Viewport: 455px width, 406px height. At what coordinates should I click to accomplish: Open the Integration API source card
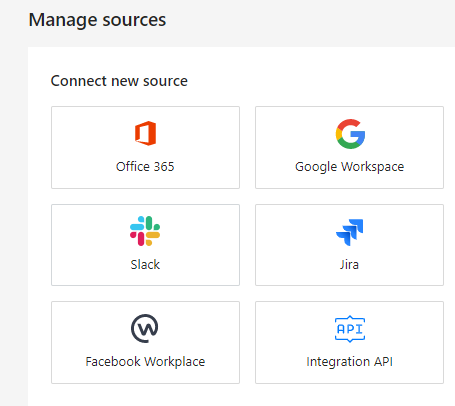tap(349, 342)
